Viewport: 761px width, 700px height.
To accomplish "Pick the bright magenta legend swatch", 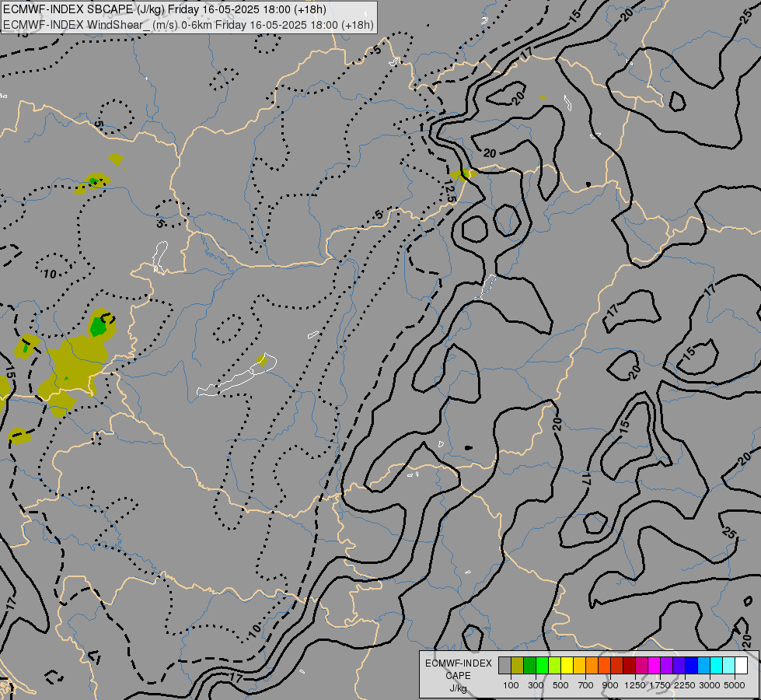I will (655, 665).
